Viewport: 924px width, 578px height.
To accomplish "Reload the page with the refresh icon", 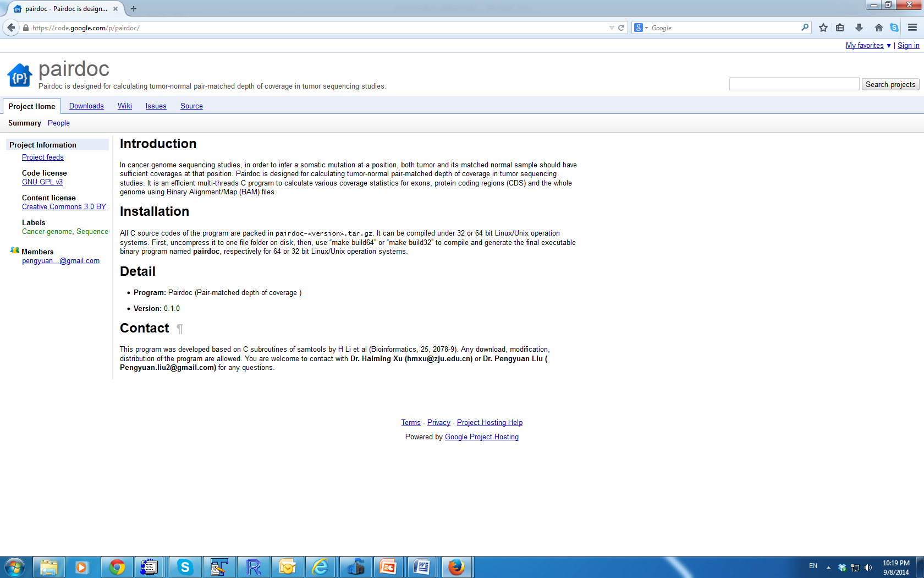I will (621, 28).
